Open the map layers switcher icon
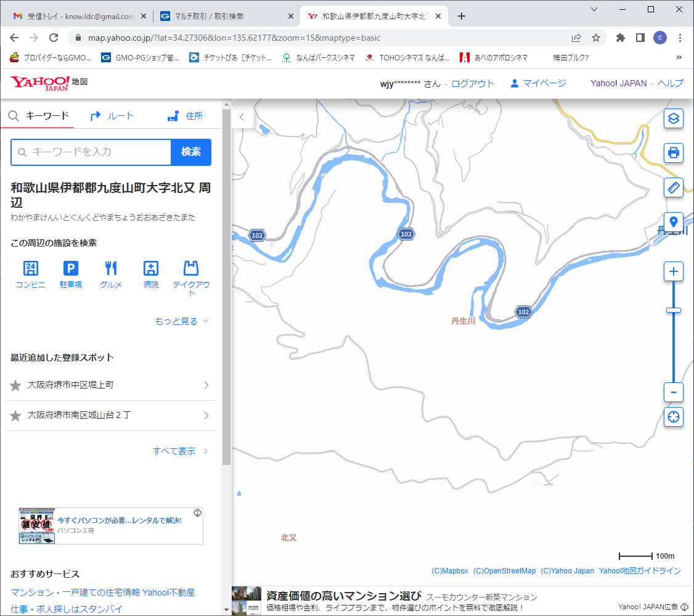The image size is (694, 616). pos(674,118)
